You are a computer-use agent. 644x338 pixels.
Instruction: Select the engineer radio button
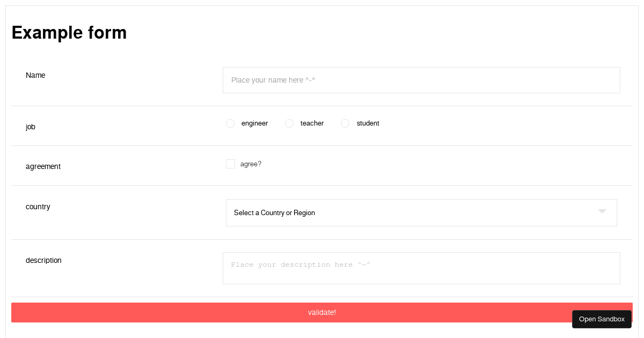point(230,123)
